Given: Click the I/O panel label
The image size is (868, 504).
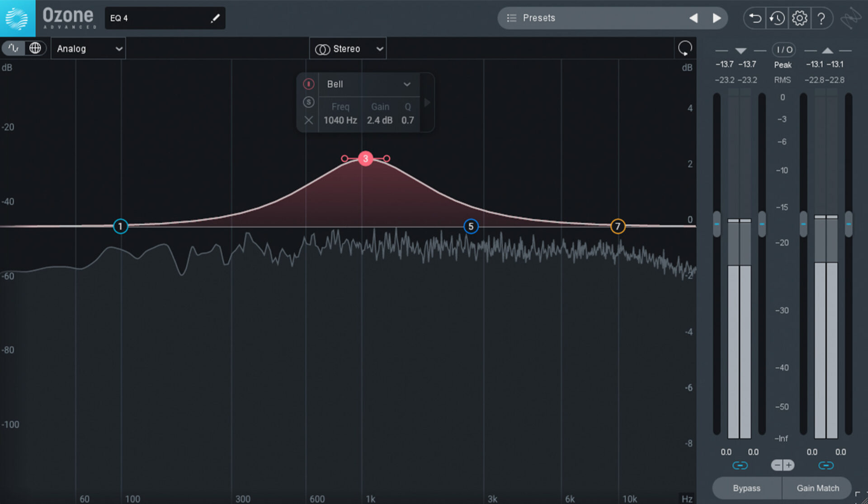Looking at the screenshot, I should point(783,50).
